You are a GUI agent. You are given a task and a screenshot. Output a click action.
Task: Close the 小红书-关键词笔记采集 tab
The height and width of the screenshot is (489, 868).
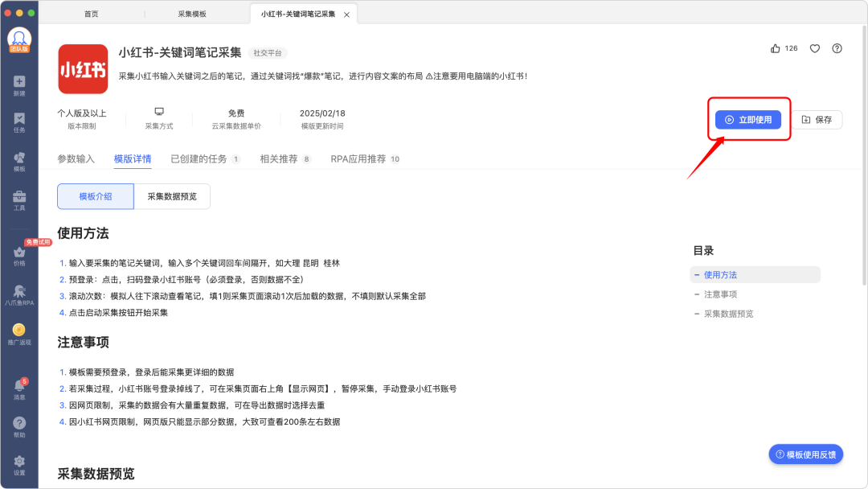[346, 14]
